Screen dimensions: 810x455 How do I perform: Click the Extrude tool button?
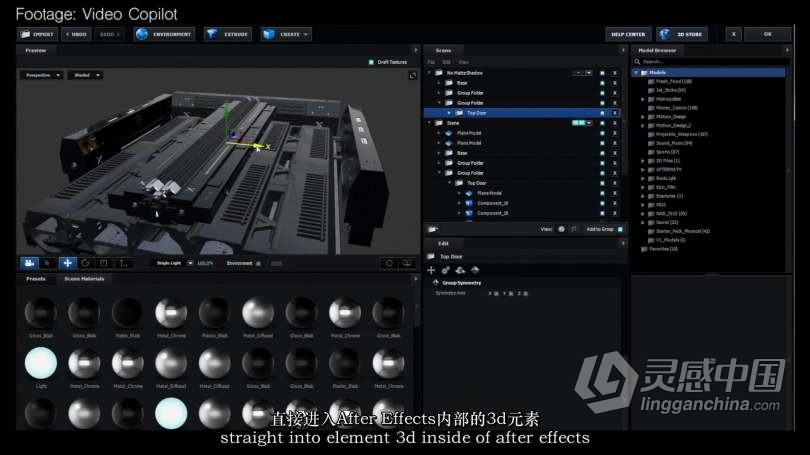pos(228,34)
